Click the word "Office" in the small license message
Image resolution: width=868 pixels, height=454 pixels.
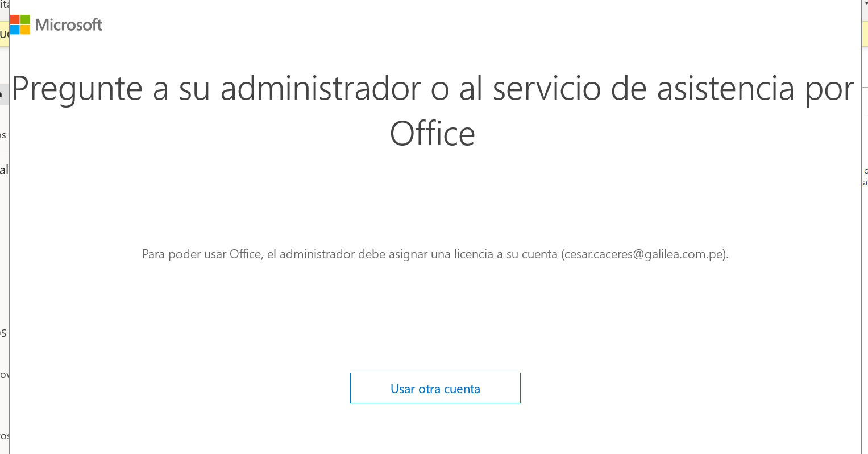[x=245, y=254]
